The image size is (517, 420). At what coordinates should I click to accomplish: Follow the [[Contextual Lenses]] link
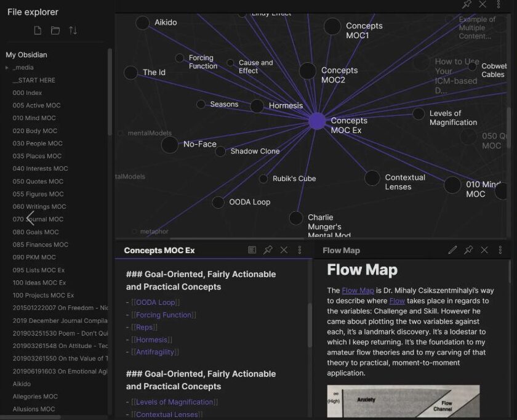pyautogui.click(x=167, y=414)
